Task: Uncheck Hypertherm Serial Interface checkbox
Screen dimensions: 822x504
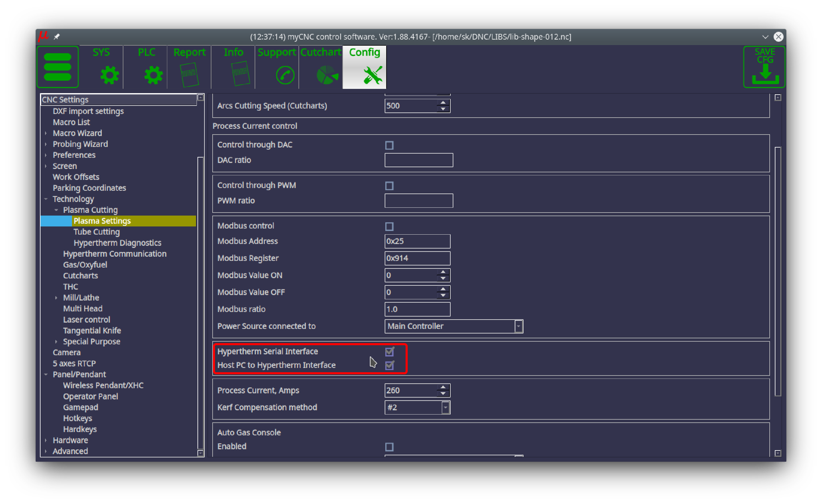Action: coord(389,352)
